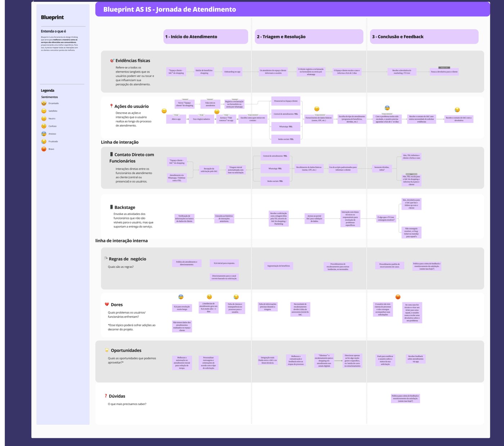Select 'É algo que o TI Core conseguia resolver?' note
Screen dimensions: 504x446
(386, 218)
